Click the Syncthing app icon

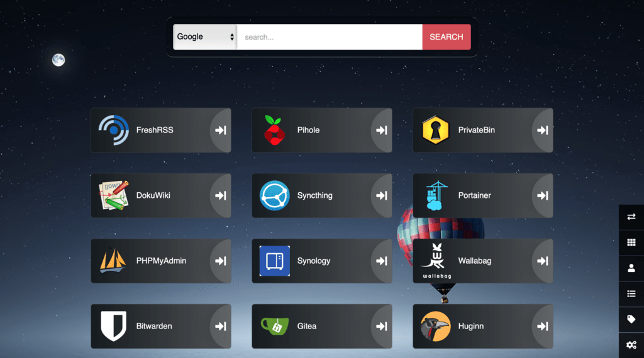[275, 195]
